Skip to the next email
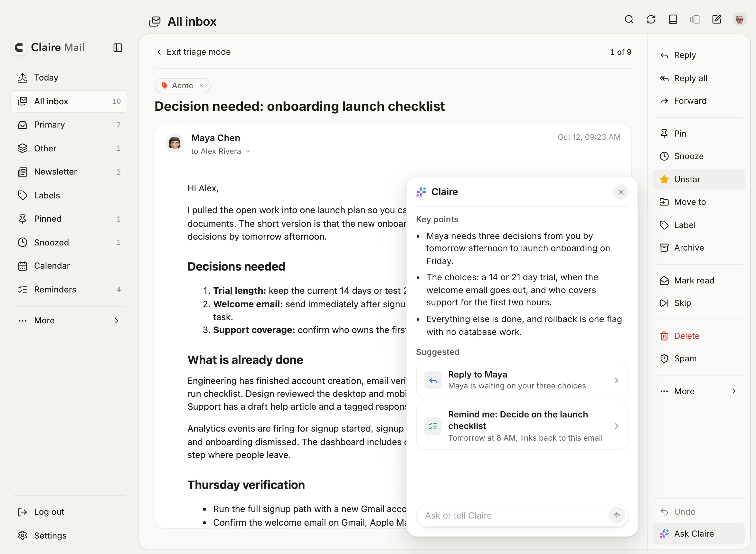Viewport: 756px width, 554px height. pyautogui.click(x=699, y=303)
